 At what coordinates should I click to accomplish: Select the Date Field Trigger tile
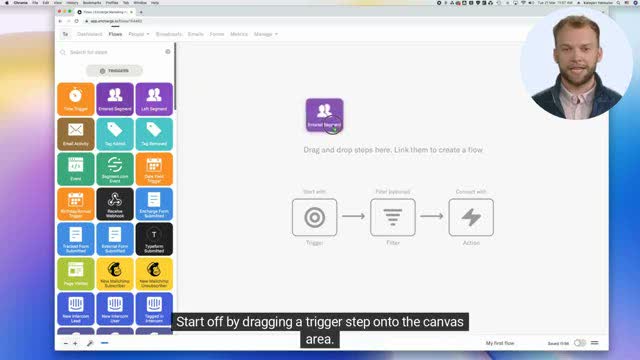click(x=154, y=169)
